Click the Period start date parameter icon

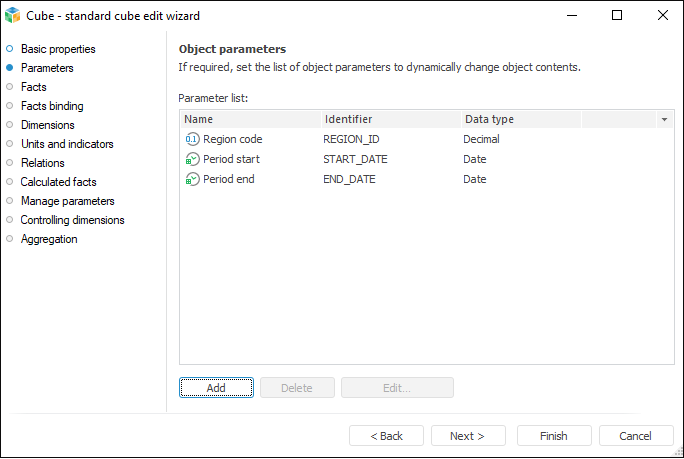[x=192, y=159]
